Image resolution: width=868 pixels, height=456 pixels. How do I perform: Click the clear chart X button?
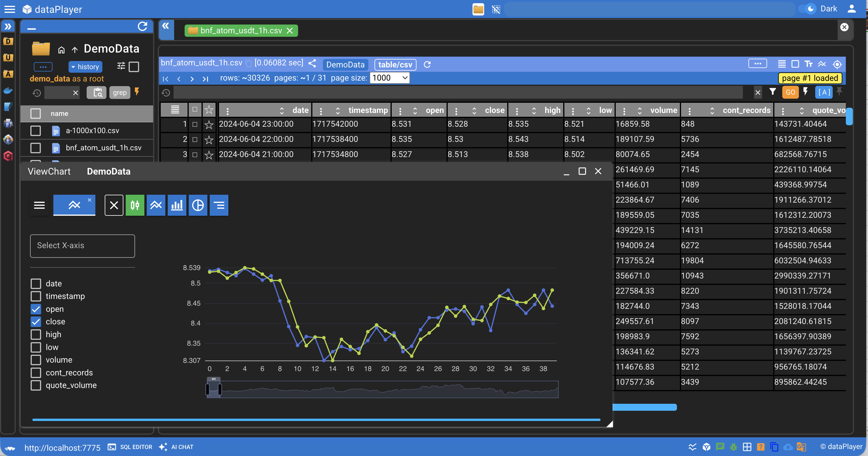click(114, 205)
